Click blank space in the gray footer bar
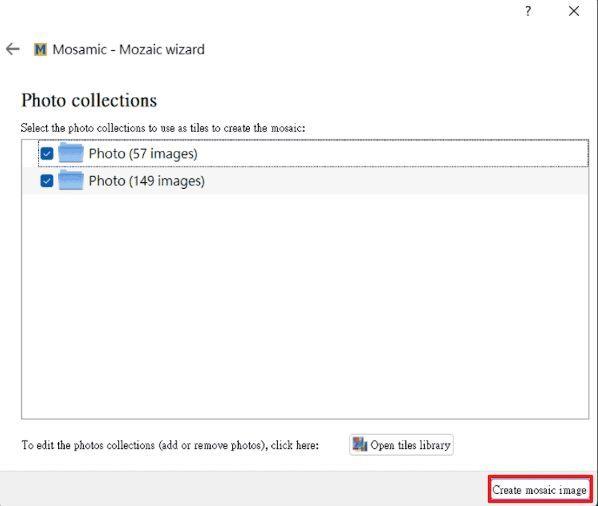This screenshot has width=598, height=506. pos(244,489)
